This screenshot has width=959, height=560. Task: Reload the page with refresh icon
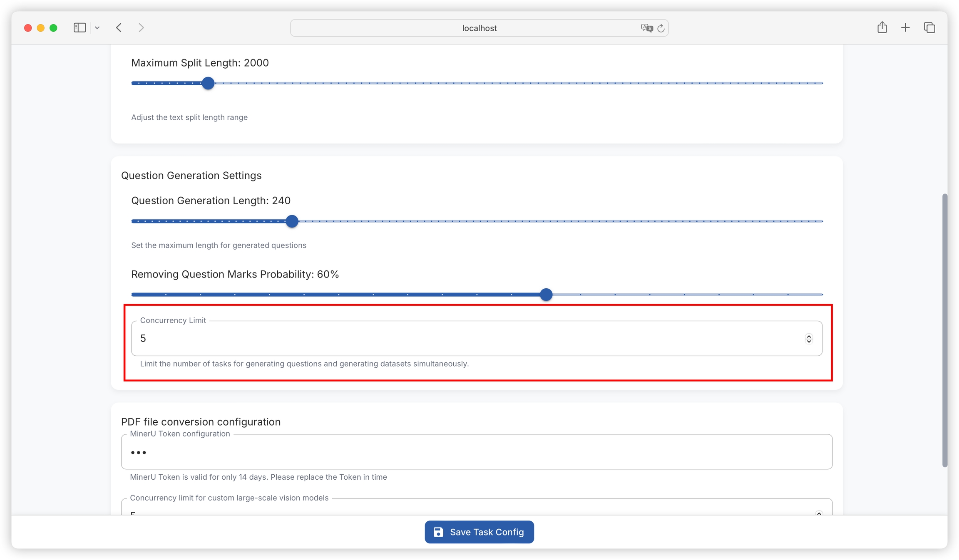pyautogui.click(x=661, y=28)
